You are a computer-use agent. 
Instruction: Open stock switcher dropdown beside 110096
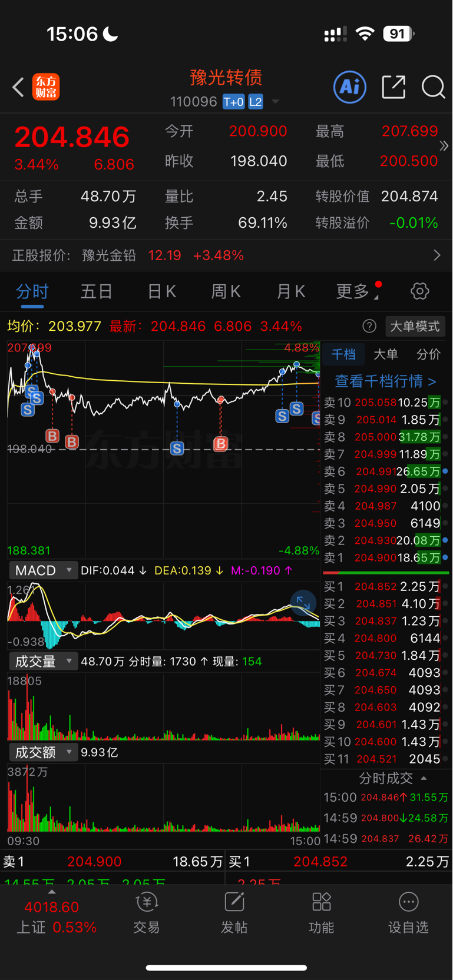coord(275,102)
